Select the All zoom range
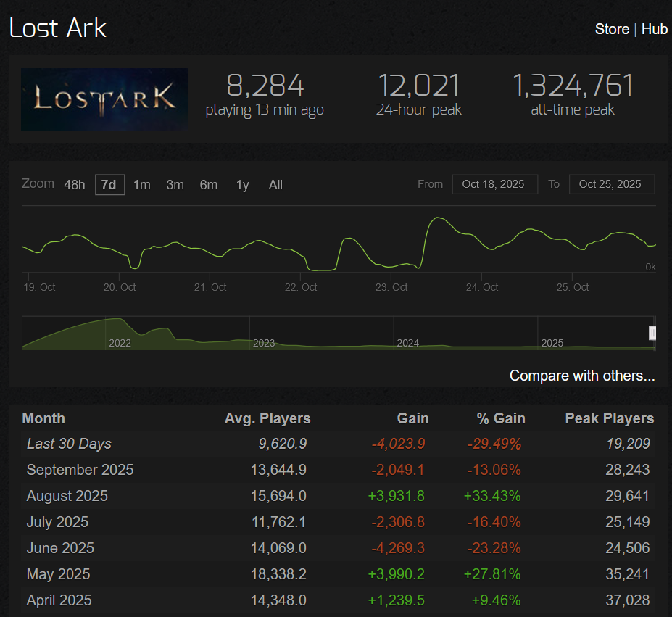Image resolution: width=672 pixels, height=617 pixels. tap(275, 185)
